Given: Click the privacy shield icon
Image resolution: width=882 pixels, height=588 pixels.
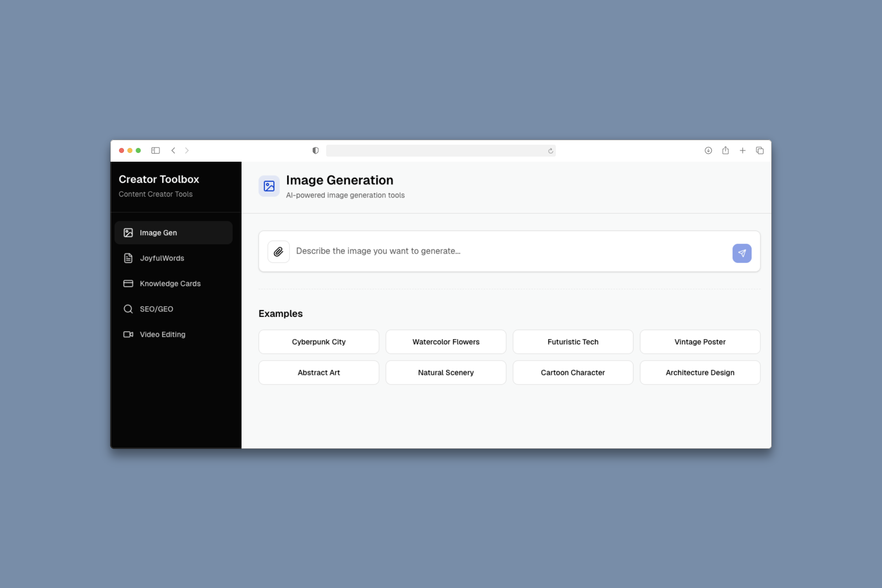Looking at the screenshot, I should tap(316, 151).
